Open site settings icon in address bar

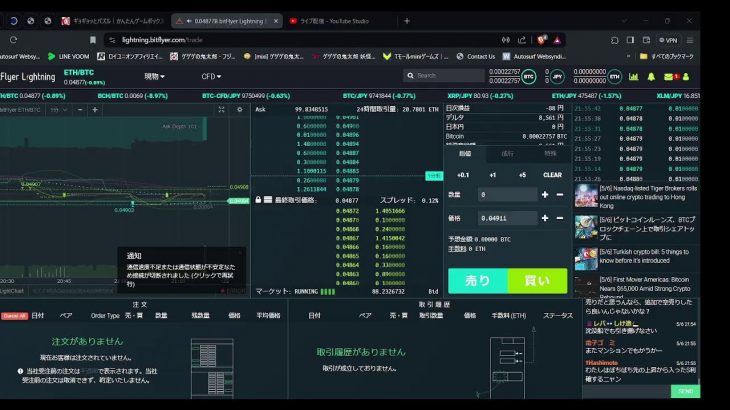click(112, 40)
